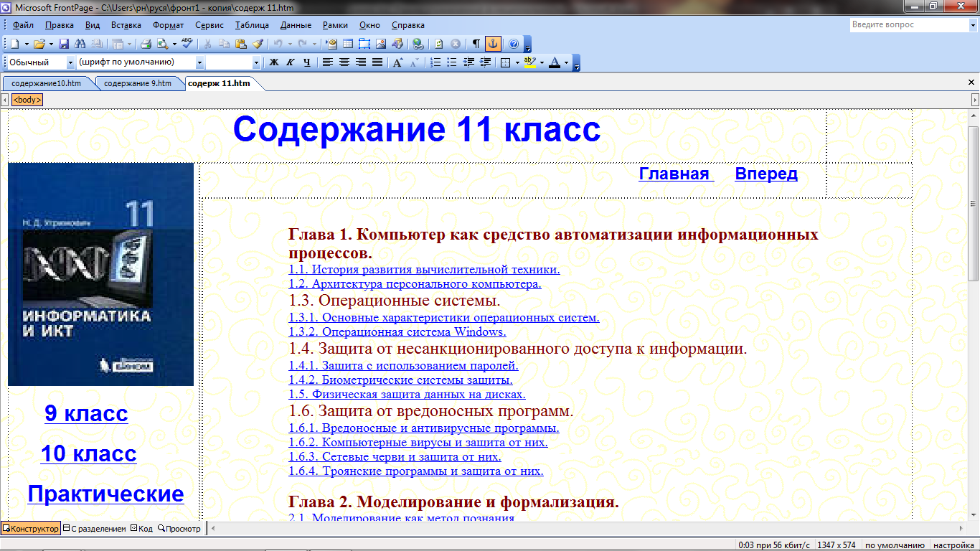Click the binoculars Find icon
The height and width of the screenshot is (551, 980).
pos(80,44)
